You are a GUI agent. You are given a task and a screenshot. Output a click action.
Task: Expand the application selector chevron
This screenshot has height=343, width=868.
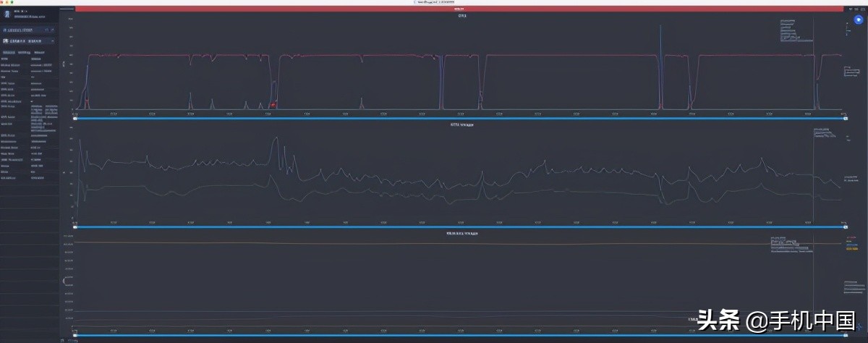(52, 41)
